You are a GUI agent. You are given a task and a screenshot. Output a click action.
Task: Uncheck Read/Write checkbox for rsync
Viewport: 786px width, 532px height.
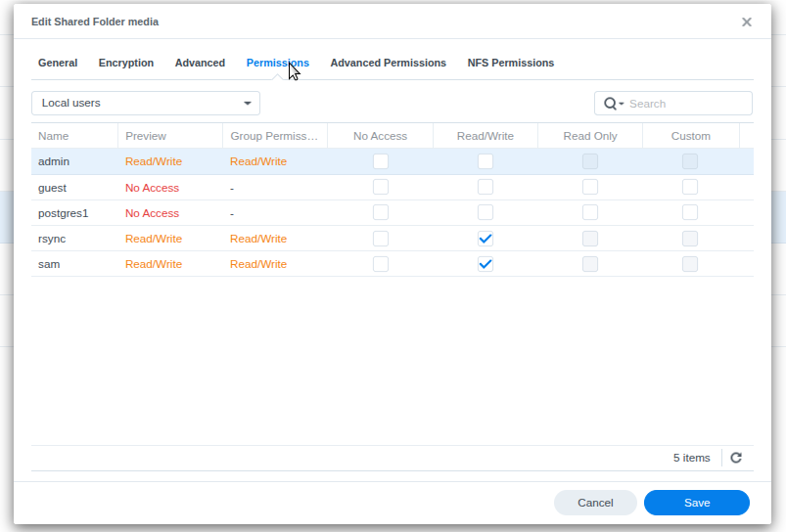485,239
